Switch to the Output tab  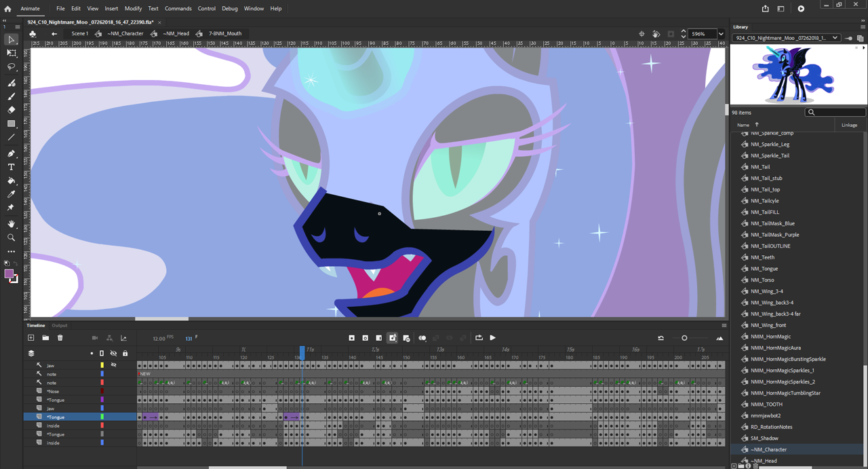pyautogui.click(x=60, y=325)
